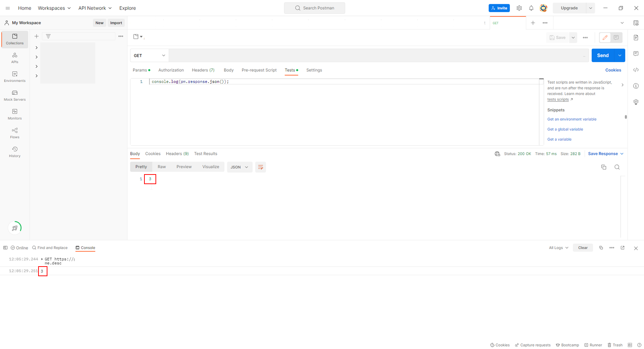Open the hamburger menu icon

coord(7,8)
